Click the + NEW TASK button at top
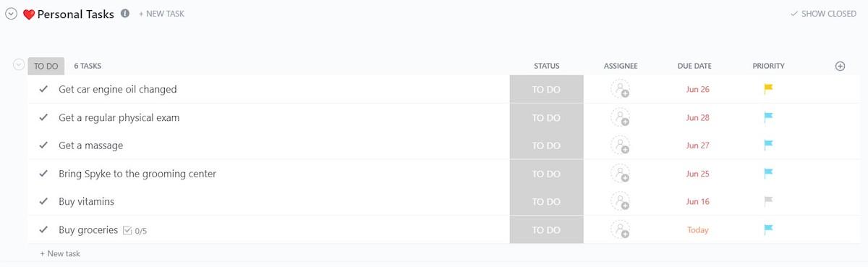 161,14
